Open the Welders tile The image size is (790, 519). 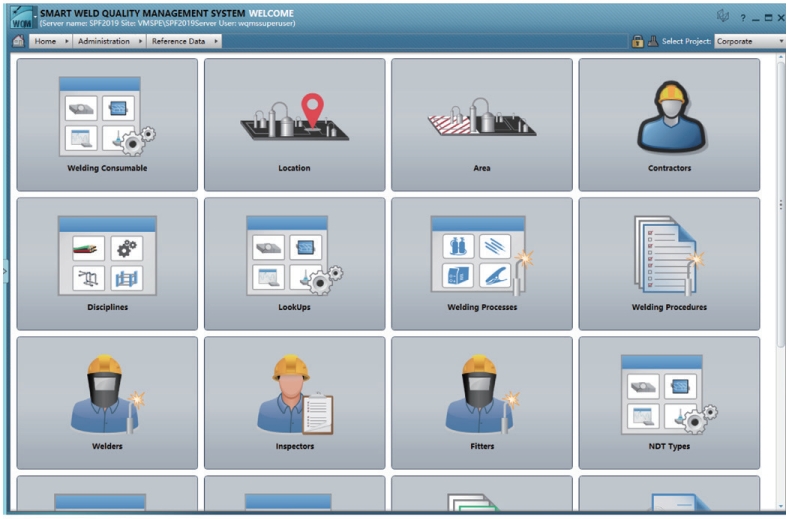(x=107, y=403)
